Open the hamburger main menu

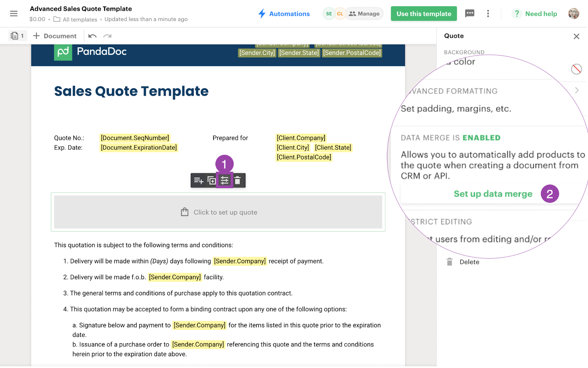[x=14, y=14]
